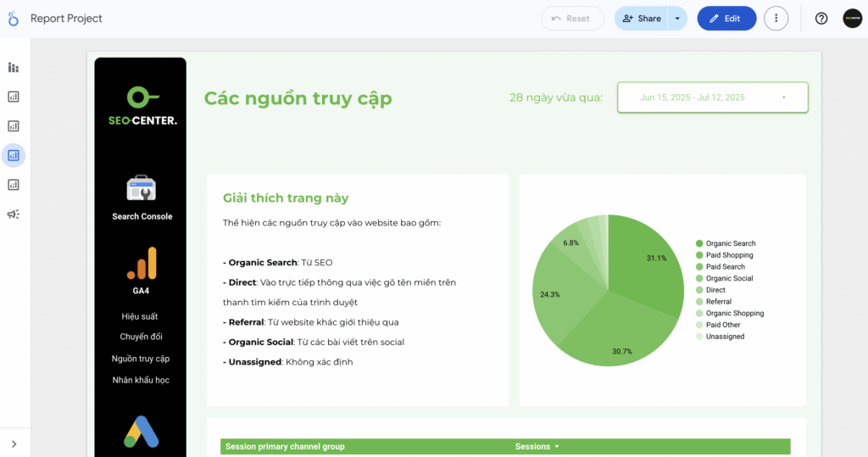The image size is (868, 457).
Task: Click the Share button
Action: tap(641, 19)
